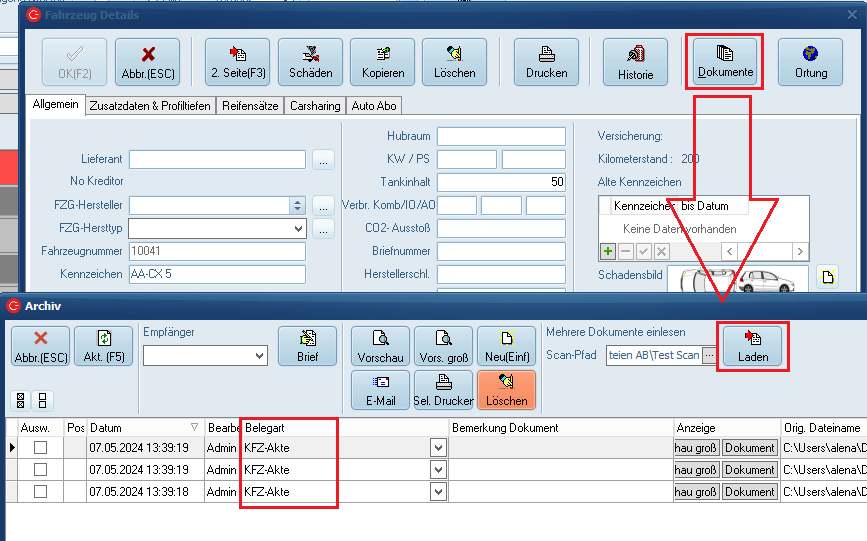Click the Kennzeichen input field
Image resolution: width=867 pixels, height=541 pixels.
pyautogui.click(x=217, y=274)
